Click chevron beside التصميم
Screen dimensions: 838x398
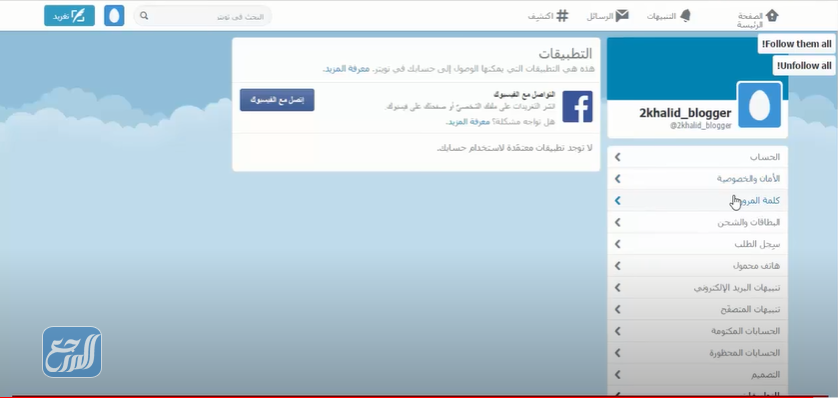[x=617, y=374]
